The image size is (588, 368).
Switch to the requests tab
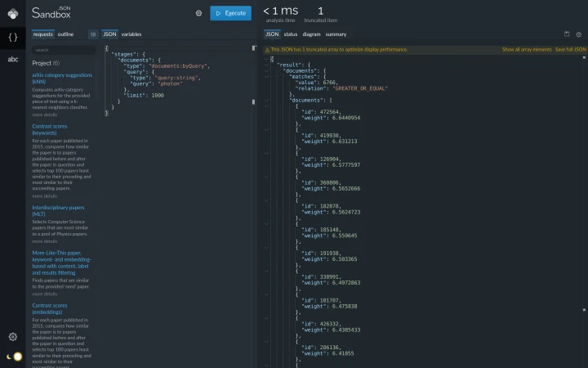[42, 34]
